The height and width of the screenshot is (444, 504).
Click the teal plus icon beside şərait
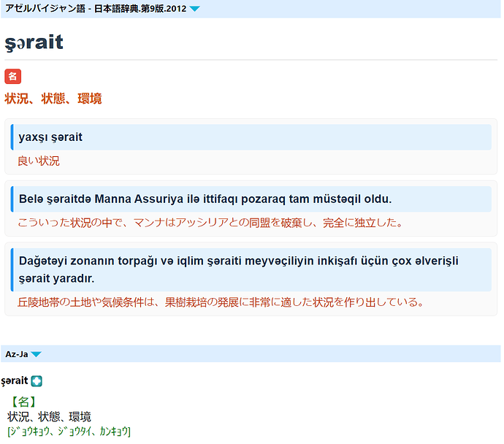37,381
